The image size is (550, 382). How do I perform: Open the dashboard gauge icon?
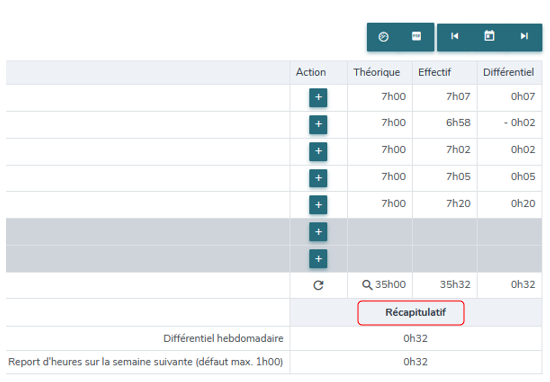[x=383, y=36]
